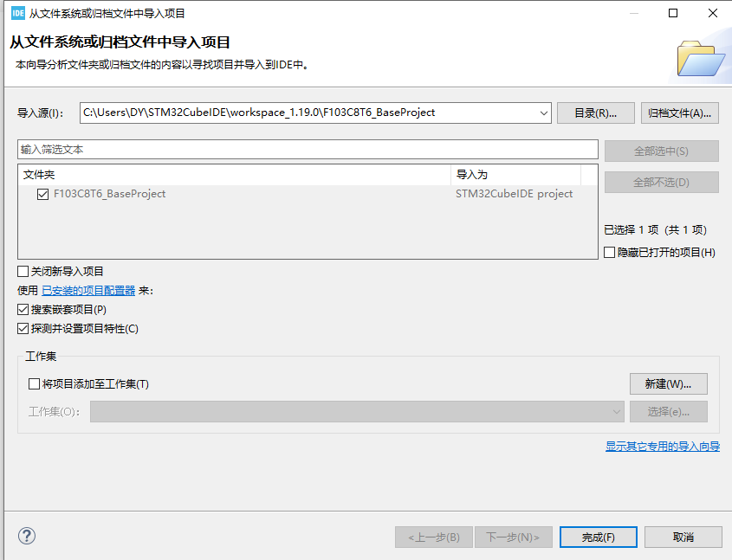Viewport: 732px width, 560px height.
Task: Click 目录(R)... button
Action: tap(596, 113)
